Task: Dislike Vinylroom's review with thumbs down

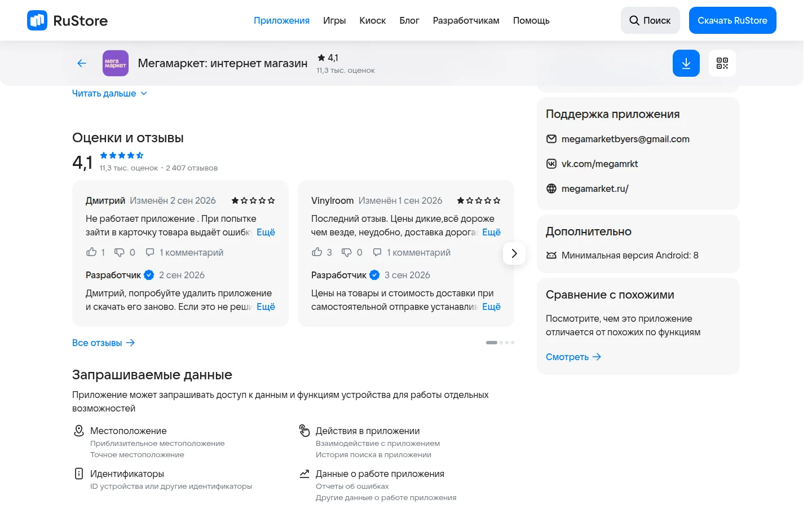Action: pyautogui.click(x=346, y=252)
